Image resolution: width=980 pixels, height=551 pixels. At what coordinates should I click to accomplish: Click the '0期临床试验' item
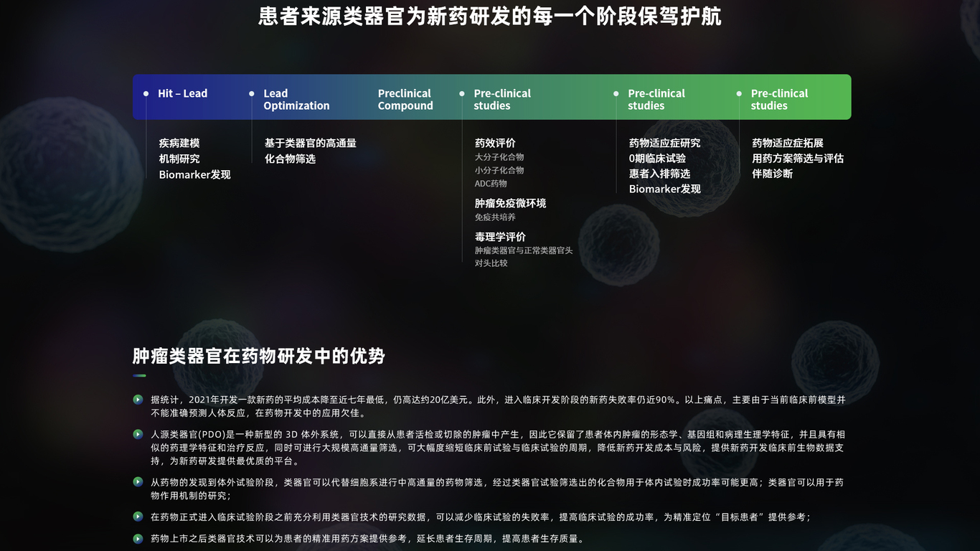657,159
